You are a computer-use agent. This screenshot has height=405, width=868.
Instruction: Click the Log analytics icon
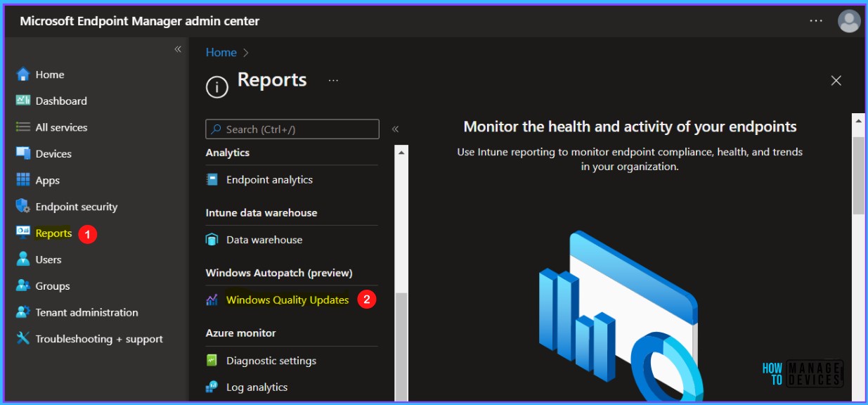[212, 387]
